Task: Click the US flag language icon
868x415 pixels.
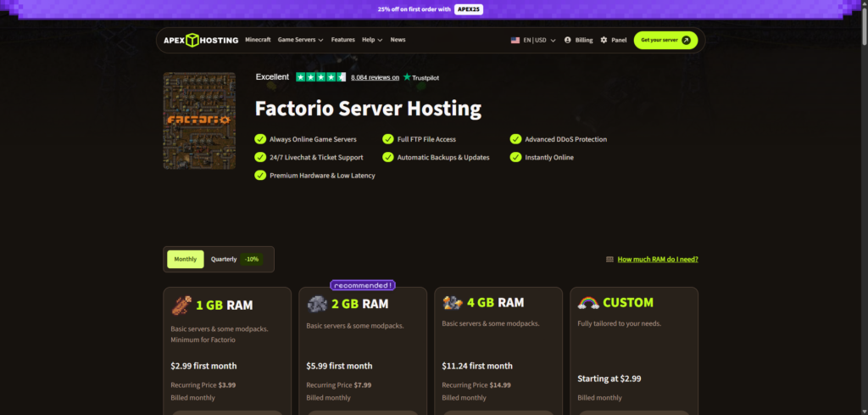Action: [515, 40]
